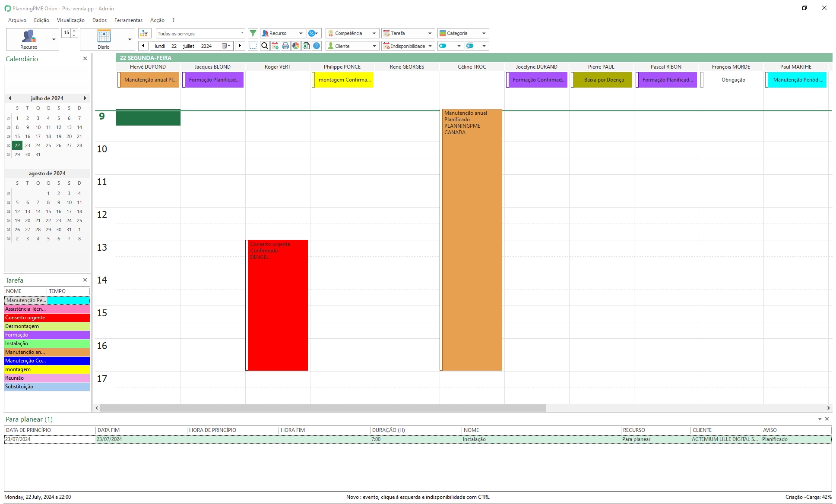Screen dimensions: 836x504
Task: Expand the Categoria filter dropdown
Action: pyautogui.click(x=484, y=33)
